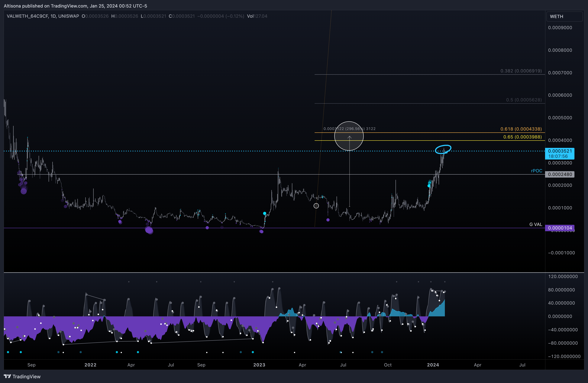Select the rPOC 0.0002480 price label

point(560,174)
